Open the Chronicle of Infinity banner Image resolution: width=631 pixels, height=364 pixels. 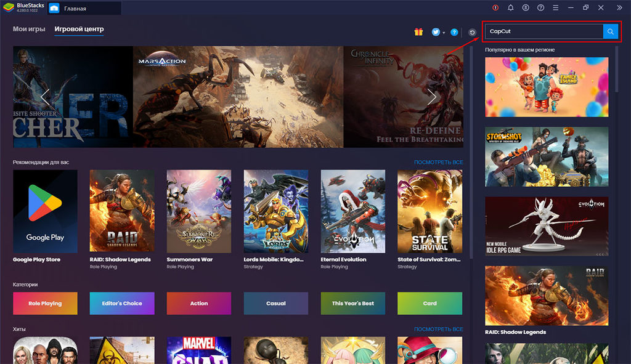[403, 97]
